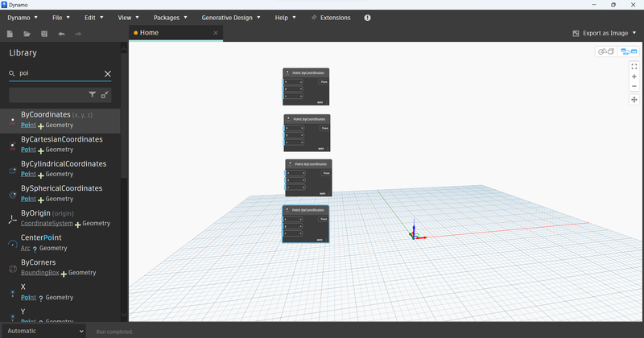644x338 pixels.
Task: Click the ByCoordinates point icon in the Library
Action: tap(12, 121)
